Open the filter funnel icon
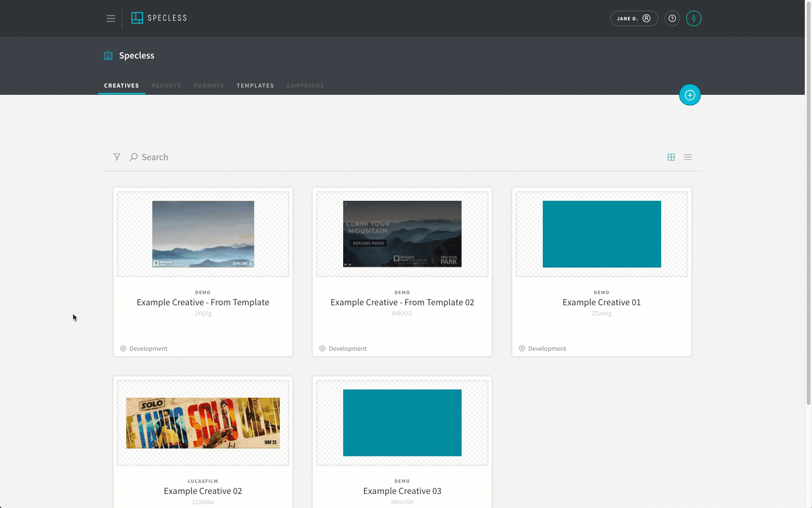 pos(116,157)
